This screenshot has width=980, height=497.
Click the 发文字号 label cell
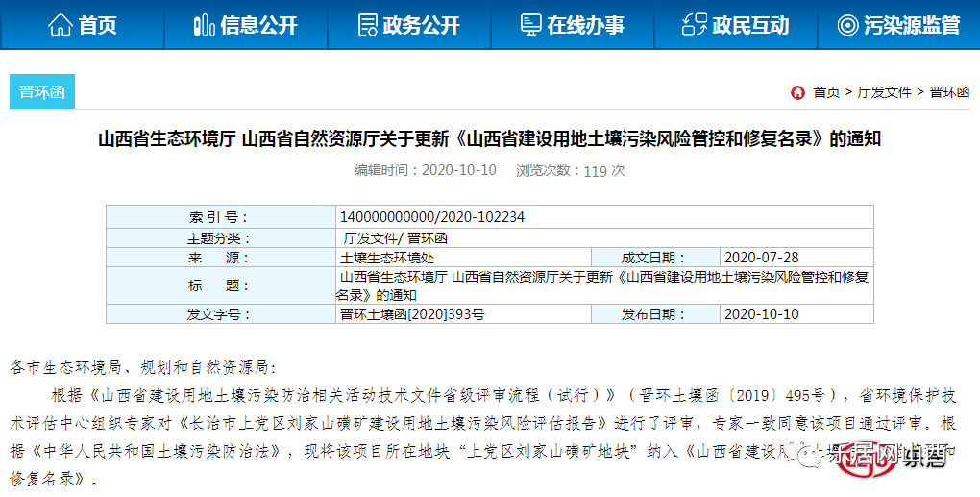[x=221, y=314]
